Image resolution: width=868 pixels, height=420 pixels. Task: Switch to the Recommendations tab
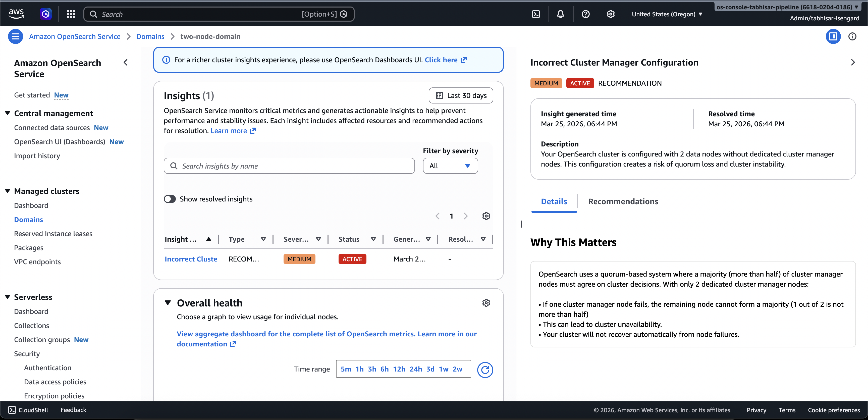623,201
